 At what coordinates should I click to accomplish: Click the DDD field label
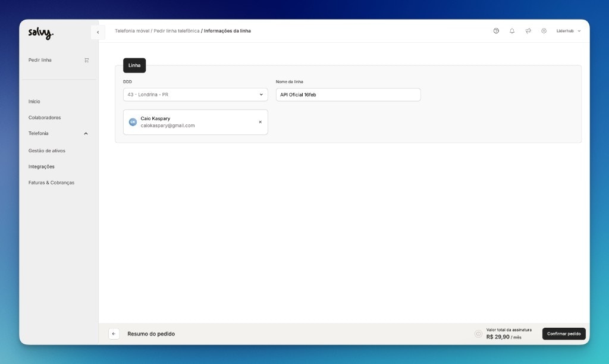point(127,82)
